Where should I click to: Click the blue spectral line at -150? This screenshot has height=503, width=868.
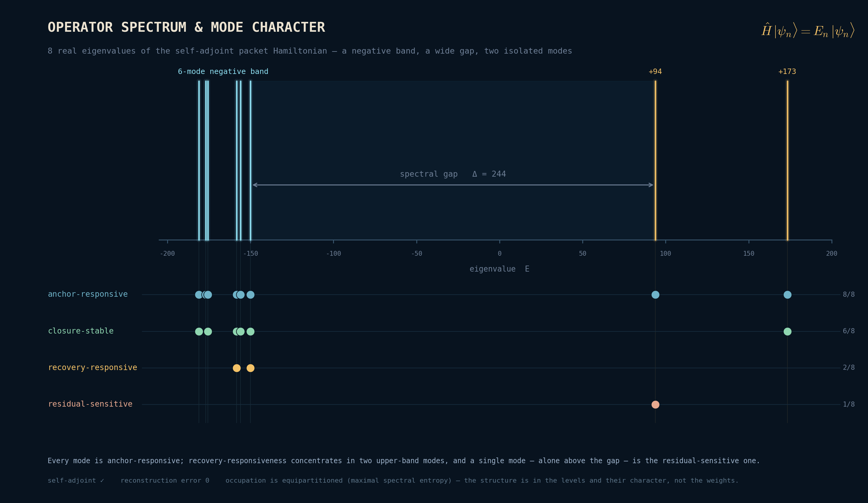point(250,160)
